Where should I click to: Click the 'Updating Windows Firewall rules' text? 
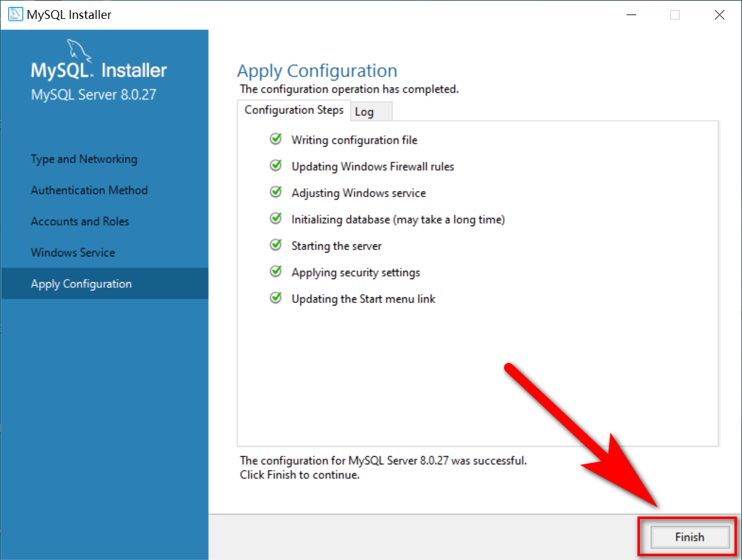click(373, 167)
